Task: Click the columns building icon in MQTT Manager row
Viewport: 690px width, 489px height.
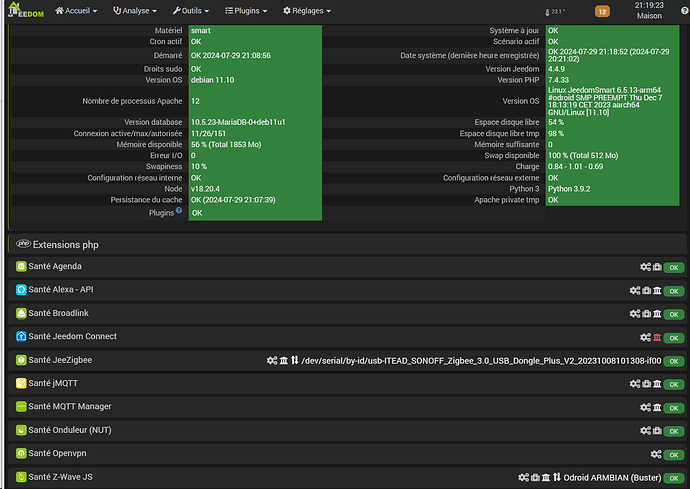Action: pyautogui.click(x=657, y=408)
